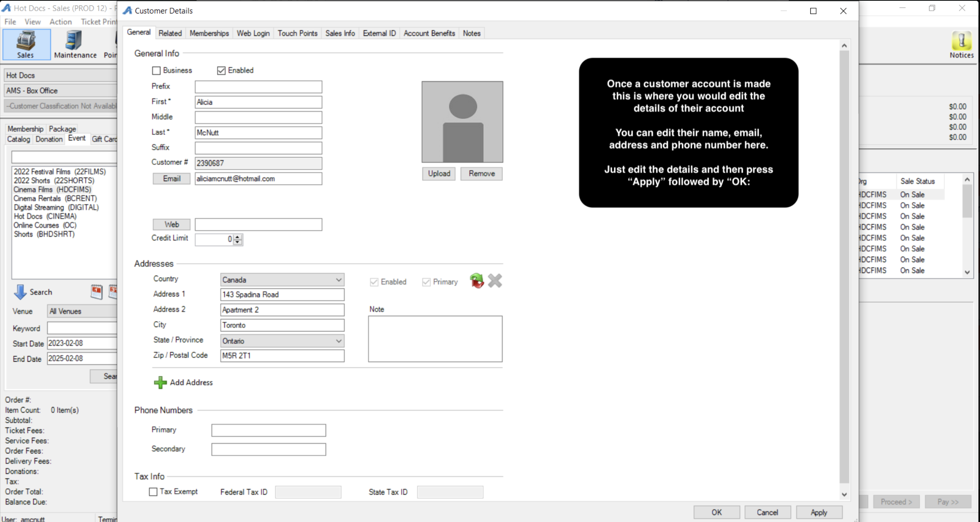Click the calendar icon beside Search
980x522 pixels.
pos(96,292)
